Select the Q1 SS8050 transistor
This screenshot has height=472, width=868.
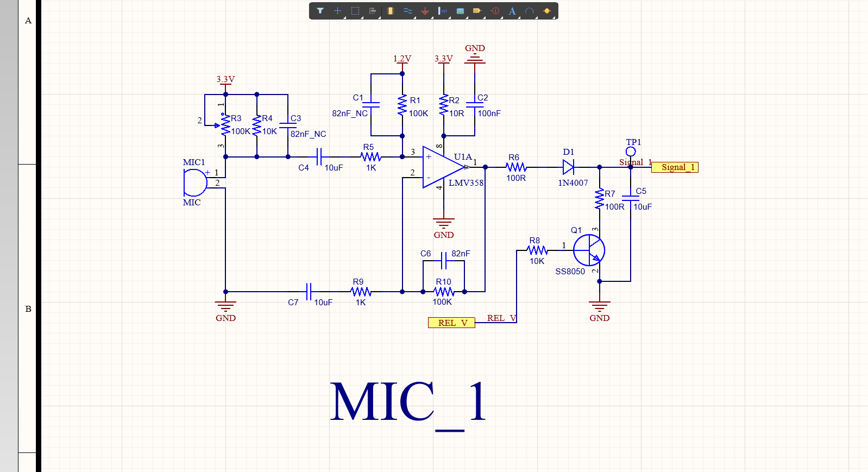click(589, 250)
